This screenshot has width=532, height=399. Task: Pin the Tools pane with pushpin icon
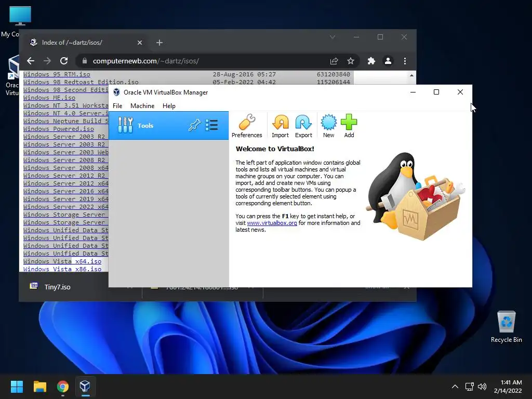click(x=194, y=125)
